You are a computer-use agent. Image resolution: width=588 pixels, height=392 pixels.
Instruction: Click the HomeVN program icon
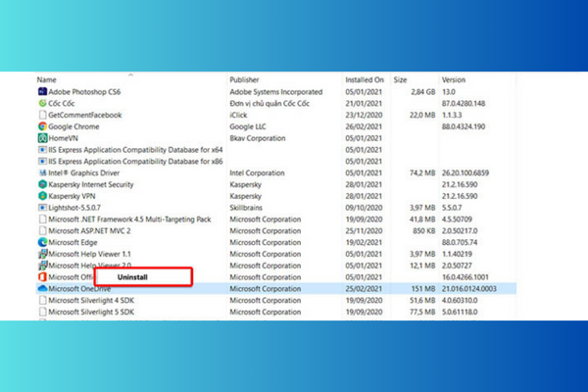pyautogui.click(x=42, y=138)
